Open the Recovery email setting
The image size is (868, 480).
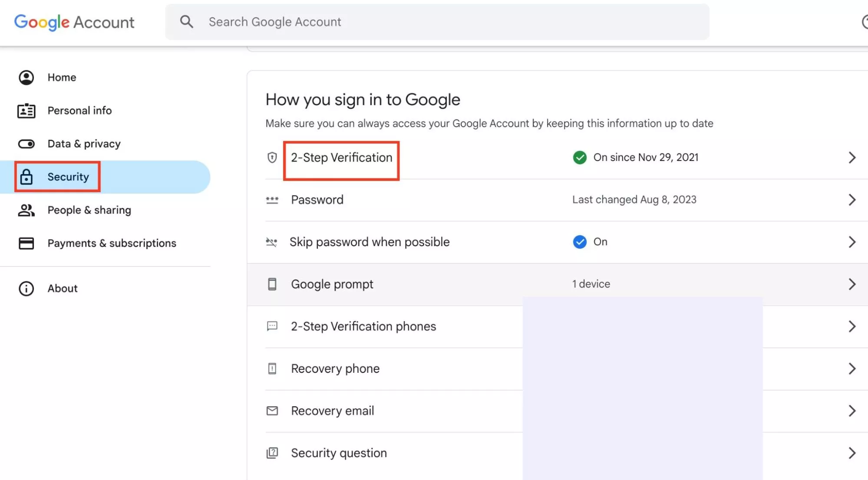332,411
